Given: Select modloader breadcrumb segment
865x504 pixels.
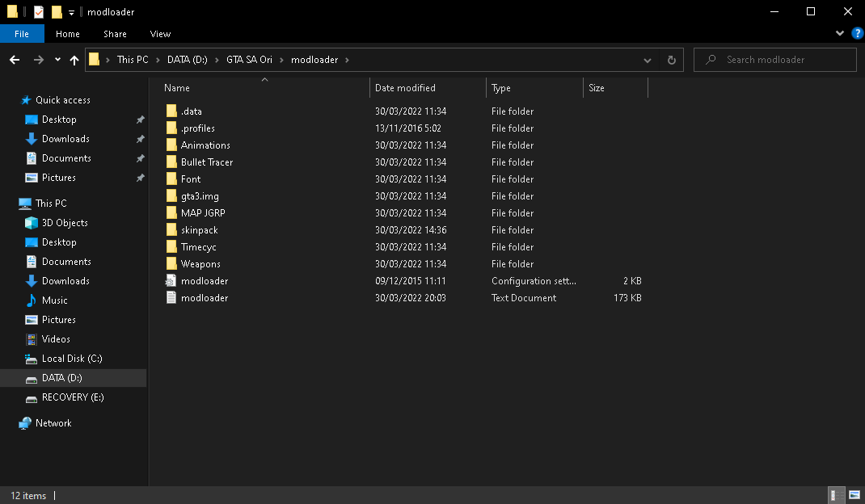Looking at the screenshot, I should [x=314, y=60].
